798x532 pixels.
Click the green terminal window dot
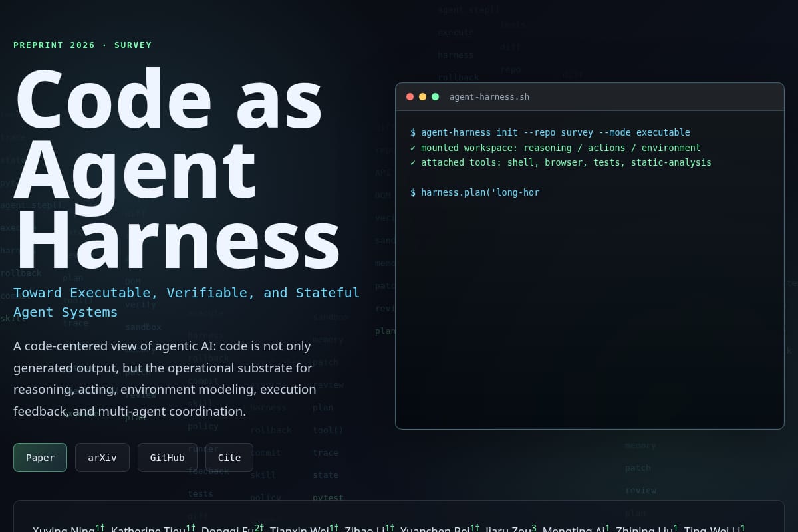(x=435, y=97)
